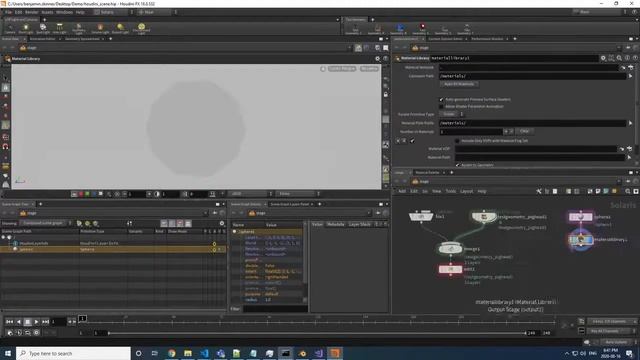Screen dimensions: 640x360
Task: Click frame 1 marker on timeline
Action: (82, 318)
